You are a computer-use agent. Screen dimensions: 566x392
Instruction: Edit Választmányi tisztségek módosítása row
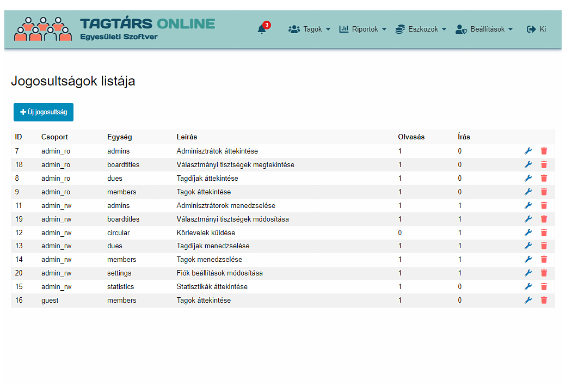[x=528, y=219]
